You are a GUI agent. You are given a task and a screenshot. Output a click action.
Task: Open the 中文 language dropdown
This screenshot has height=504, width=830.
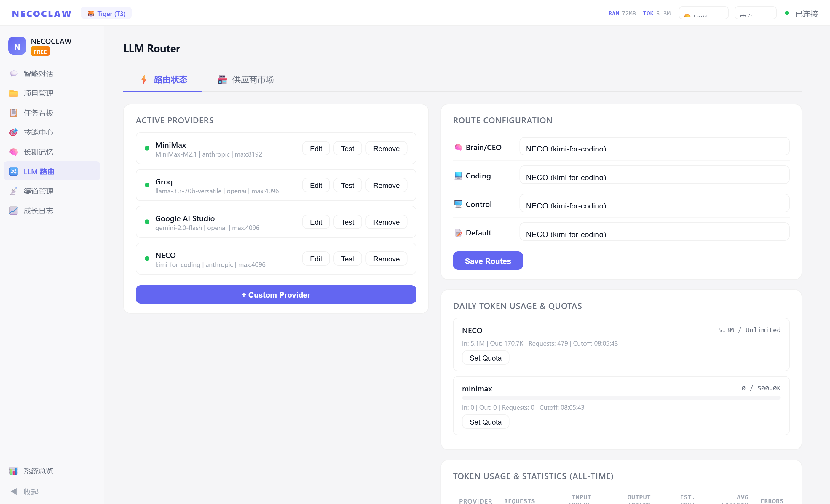[x=755, y=13]
